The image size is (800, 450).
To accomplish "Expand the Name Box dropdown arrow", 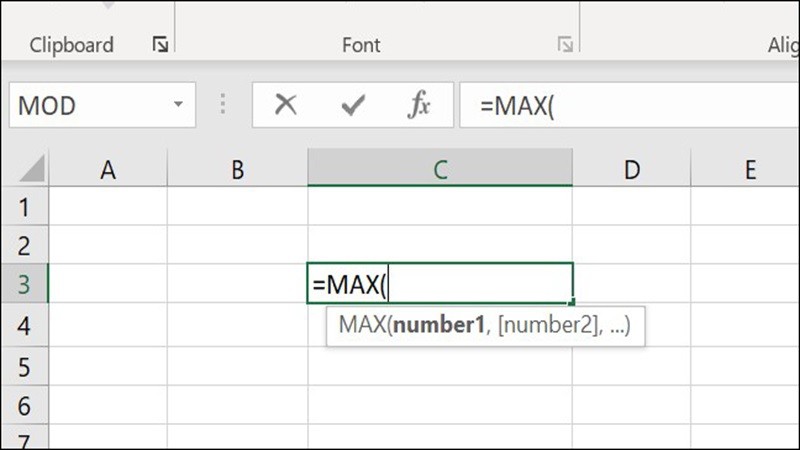I will (x=178, y=105).
